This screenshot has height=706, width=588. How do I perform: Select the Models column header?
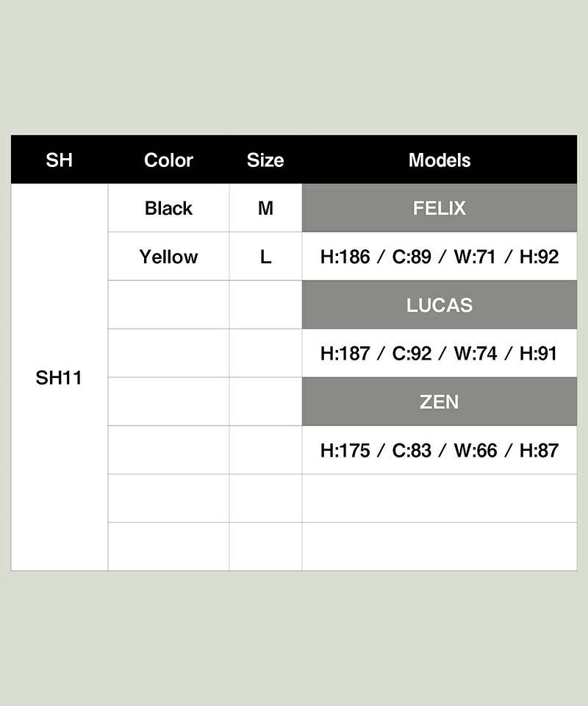pos(440,160)
